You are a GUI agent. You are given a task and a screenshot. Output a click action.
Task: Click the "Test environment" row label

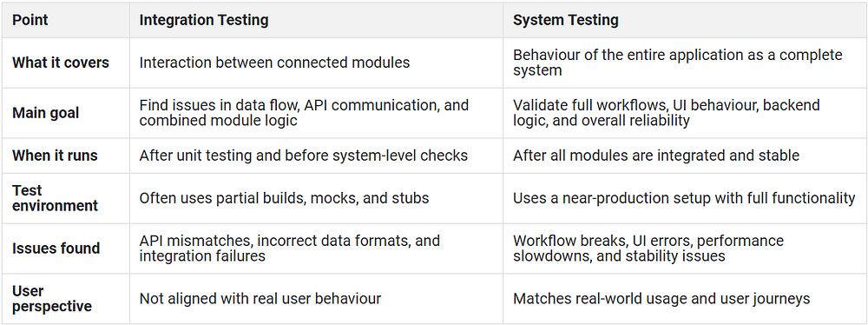click(x=55, y=198)
